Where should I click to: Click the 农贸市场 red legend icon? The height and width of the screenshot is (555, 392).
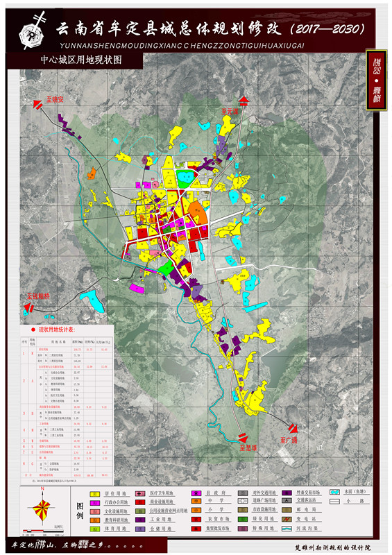(x=196, y=520)
